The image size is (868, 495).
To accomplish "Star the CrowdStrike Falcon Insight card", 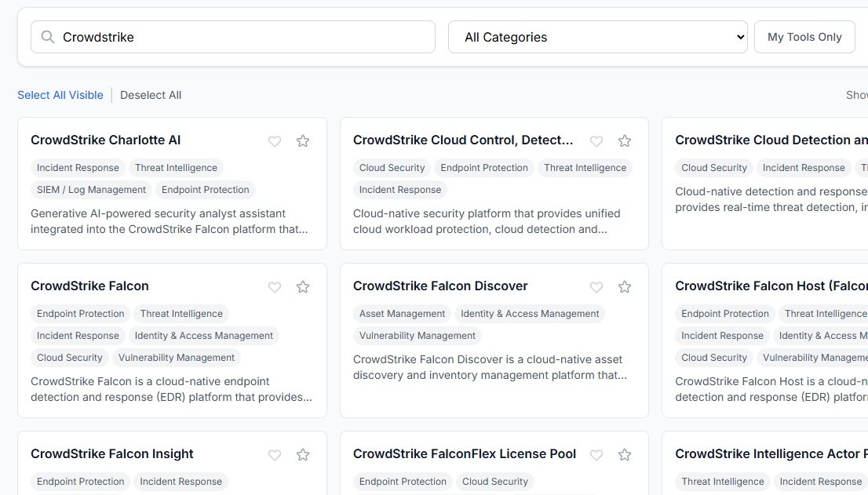I will 303,455.
